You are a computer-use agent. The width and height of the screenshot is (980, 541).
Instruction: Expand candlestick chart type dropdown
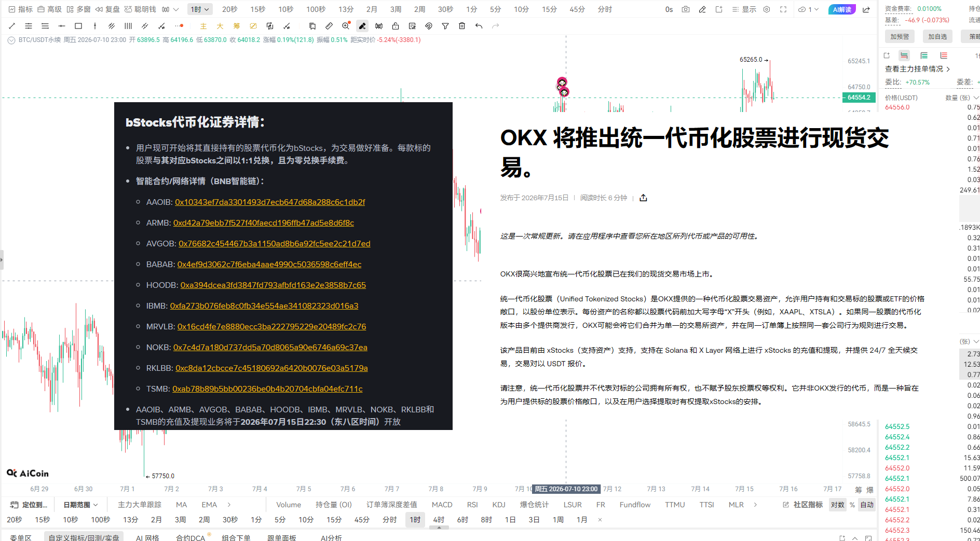click(x=170, y=9)
